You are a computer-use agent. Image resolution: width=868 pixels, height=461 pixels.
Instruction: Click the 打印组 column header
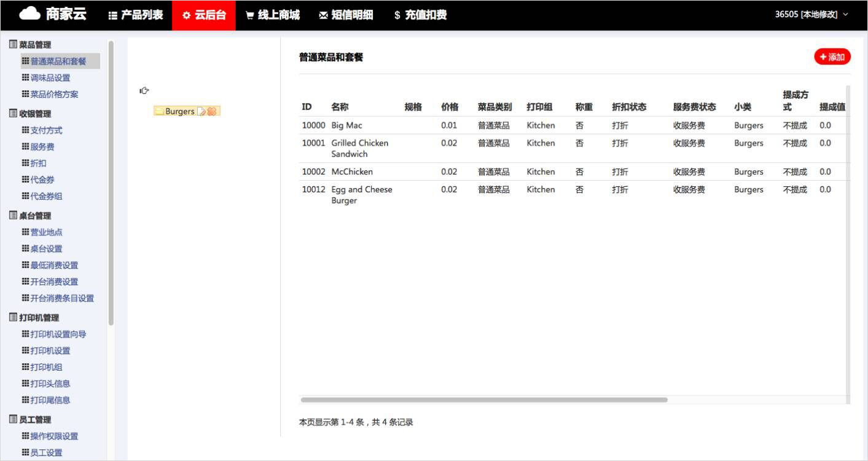pyautogui.click(x=539, y=107)
